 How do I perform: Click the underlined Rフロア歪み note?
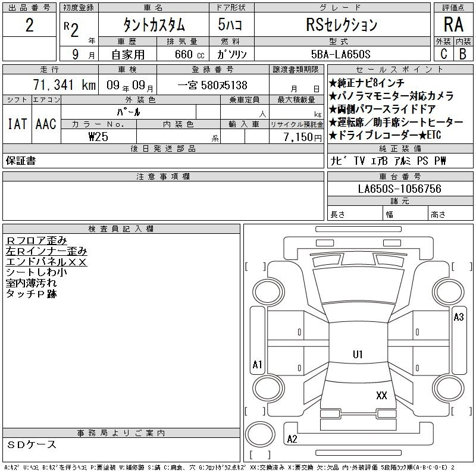36,240
